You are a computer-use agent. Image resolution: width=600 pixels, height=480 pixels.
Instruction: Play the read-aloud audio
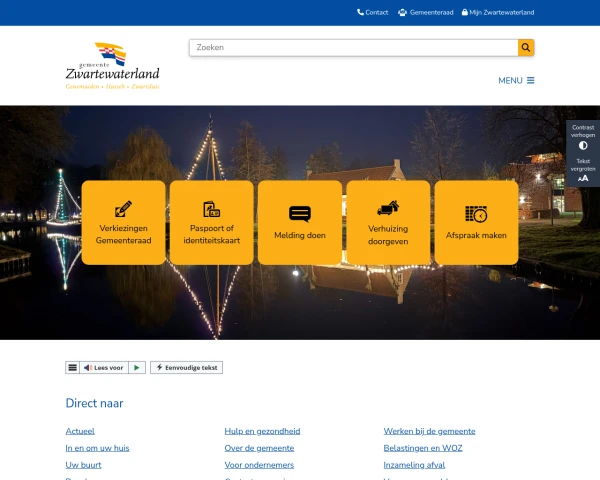[137, 368]
